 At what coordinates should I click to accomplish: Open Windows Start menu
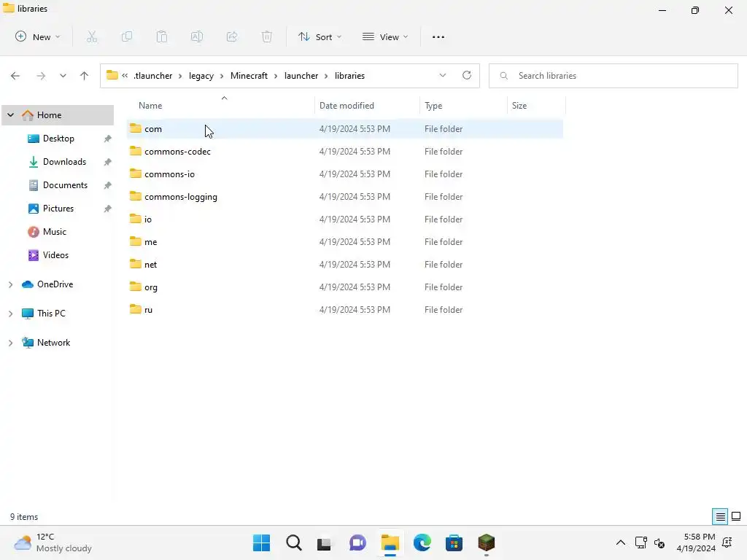(x=262, y=542)
